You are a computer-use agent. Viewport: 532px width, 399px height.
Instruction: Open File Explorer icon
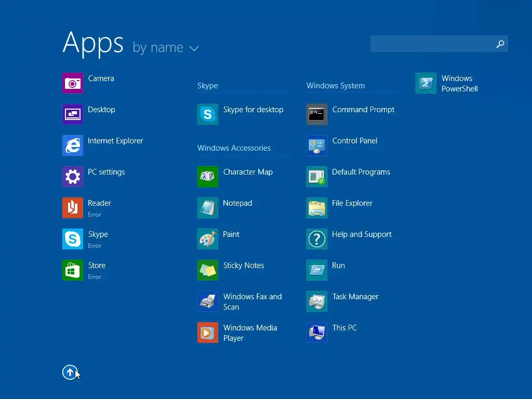(317, 208)
